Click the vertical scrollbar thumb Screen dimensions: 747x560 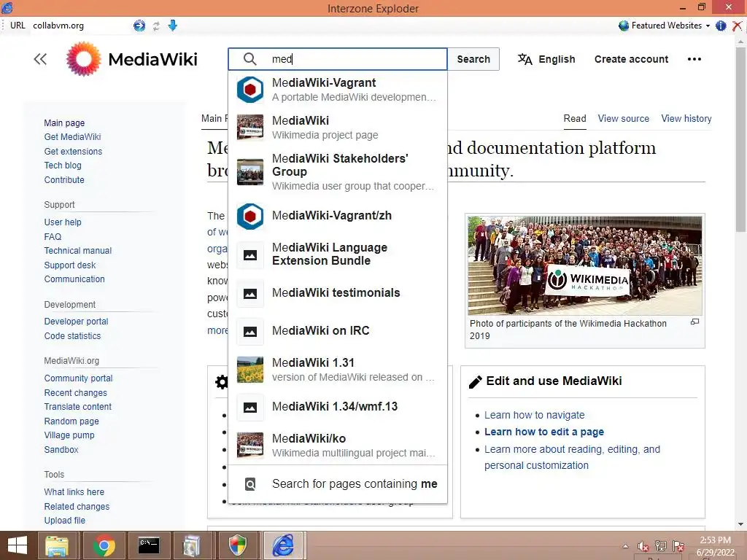740,138
